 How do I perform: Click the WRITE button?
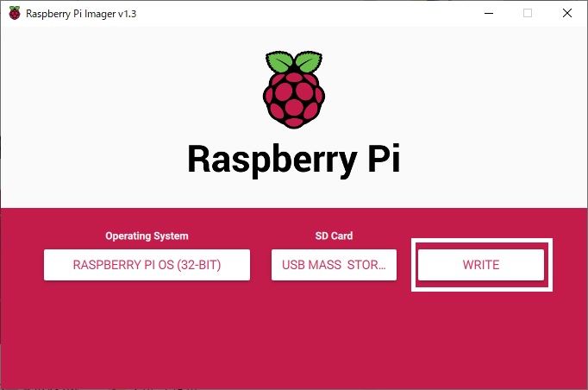point(481,265)
